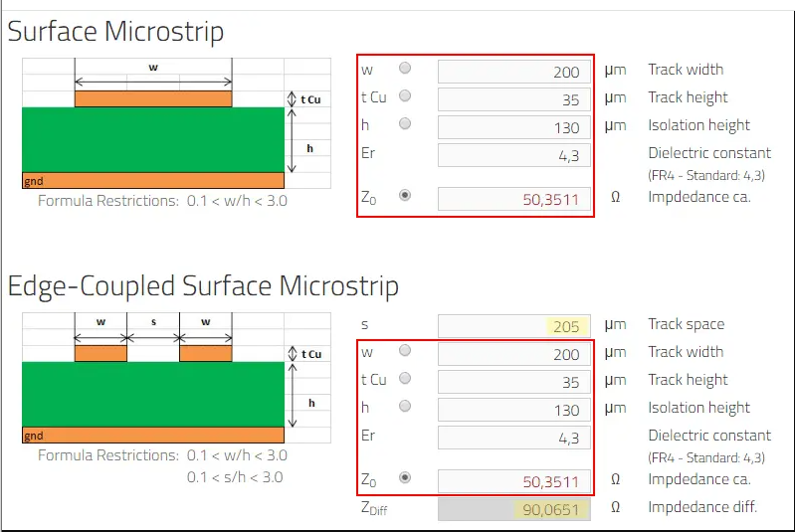795x532 pixels.
Task: Select the t Cu radio in Surface Microstrip
Action: tap(405, 96)
